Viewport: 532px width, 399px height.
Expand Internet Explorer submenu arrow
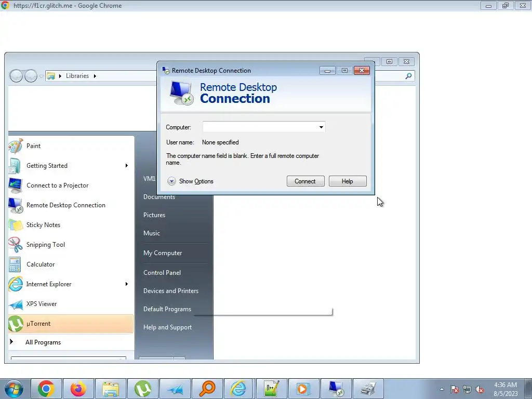tap(127, 284)
